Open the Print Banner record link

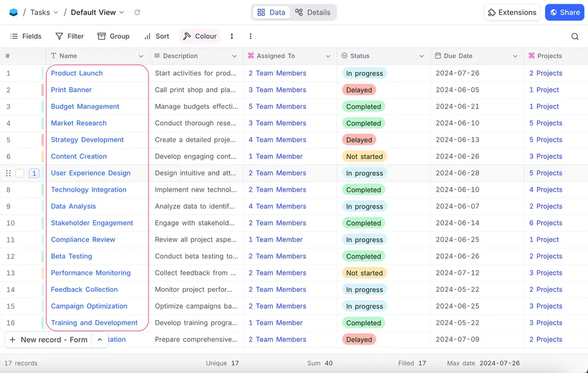tap(71, 90)
